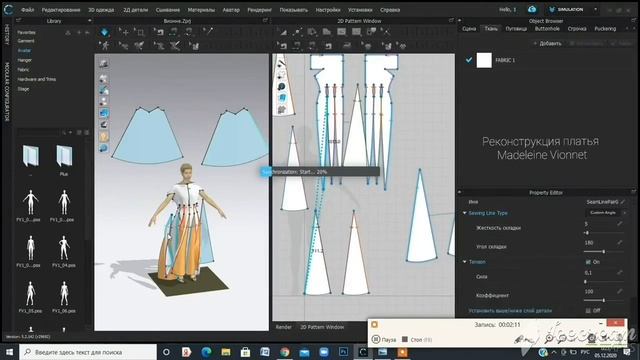Open the Custom Angle dropdown
This screenshot has width=640, height=360.
602,213
